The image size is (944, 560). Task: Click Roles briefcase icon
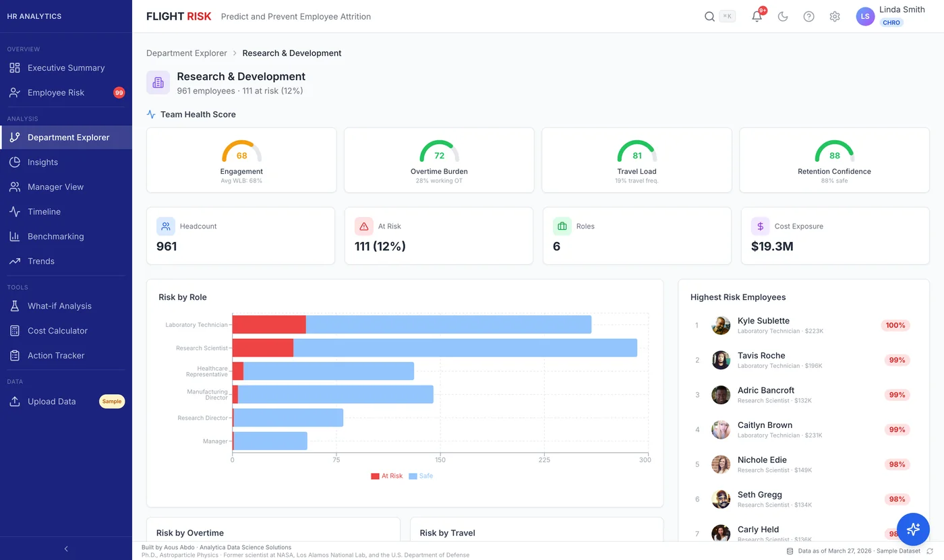[x=562, y=226]
